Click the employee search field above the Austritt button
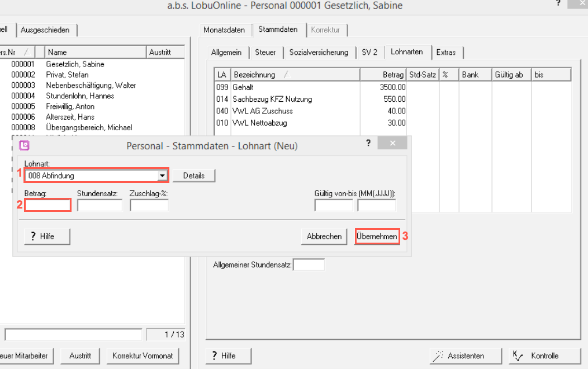Image resolution: width=588 pixels, height=369 pixels. click(x=74, y=334)
